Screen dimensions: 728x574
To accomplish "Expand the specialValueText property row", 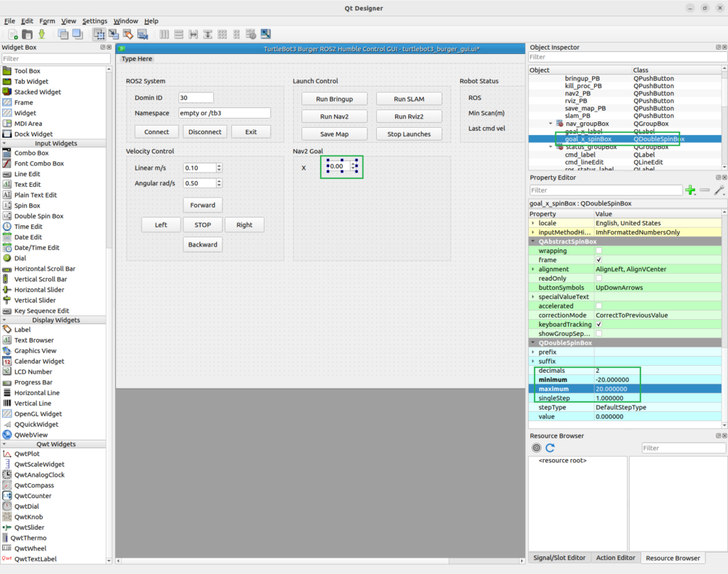I will [x=533, y=296].
